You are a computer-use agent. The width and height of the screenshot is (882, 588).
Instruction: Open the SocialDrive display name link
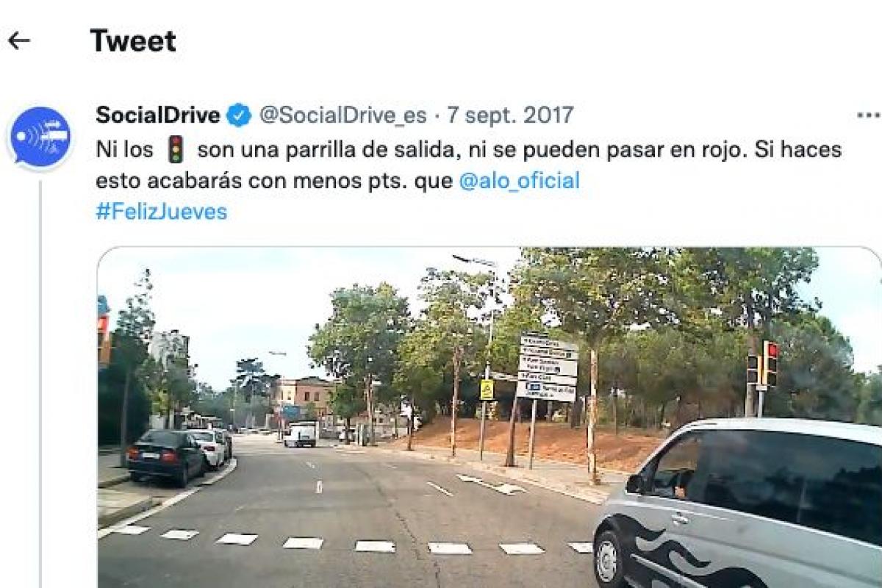tap(158, 115)
